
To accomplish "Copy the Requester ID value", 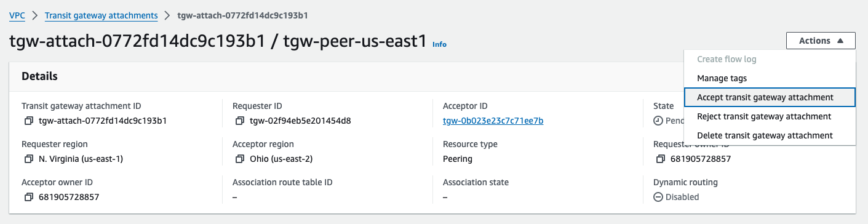I will point(239,121).
